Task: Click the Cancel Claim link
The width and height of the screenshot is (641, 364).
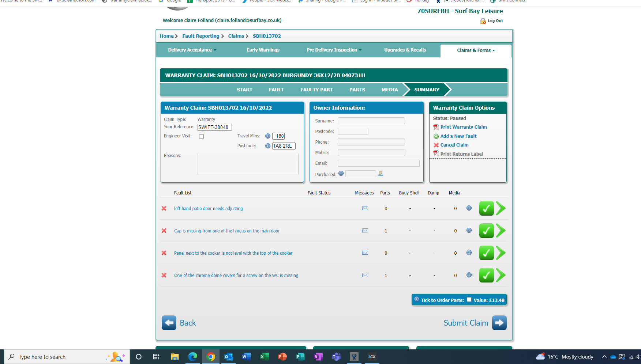Action: (x=454, y=145)
